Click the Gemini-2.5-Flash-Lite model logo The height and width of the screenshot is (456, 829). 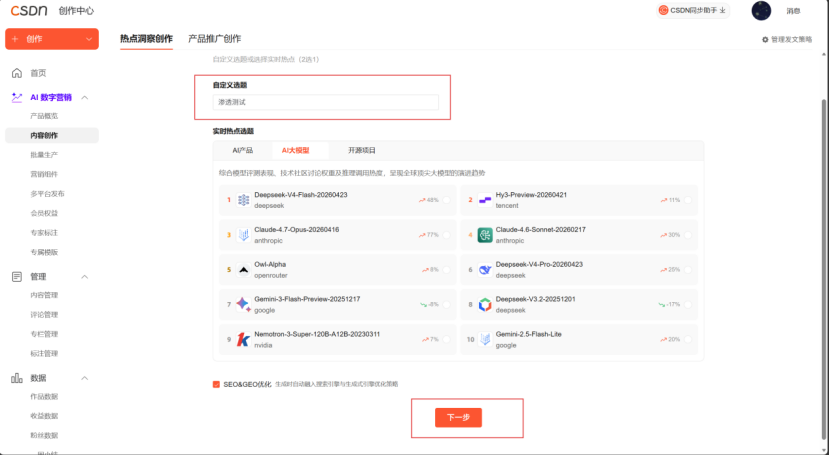[485, 339]
